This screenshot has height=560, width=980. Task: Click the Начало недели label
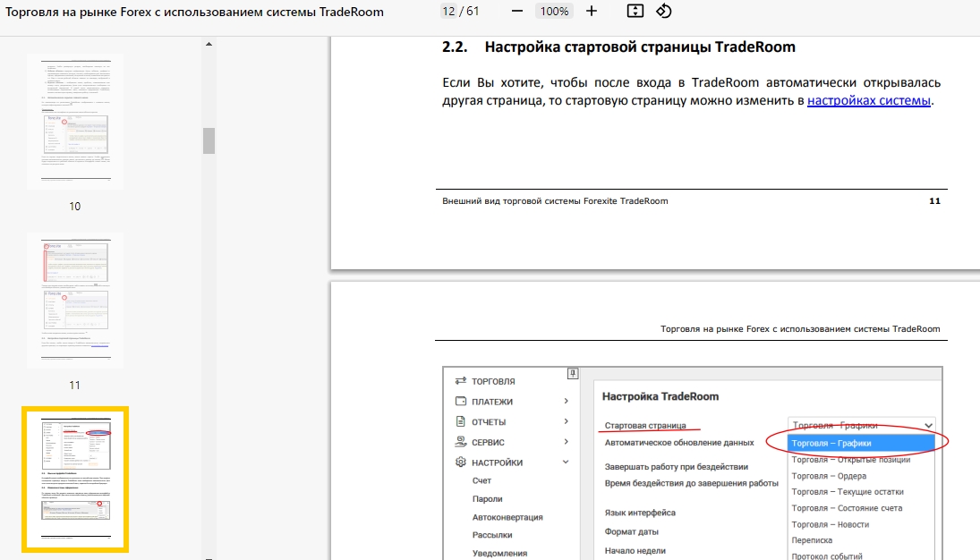pyautogui.click(x=635, y=551)
